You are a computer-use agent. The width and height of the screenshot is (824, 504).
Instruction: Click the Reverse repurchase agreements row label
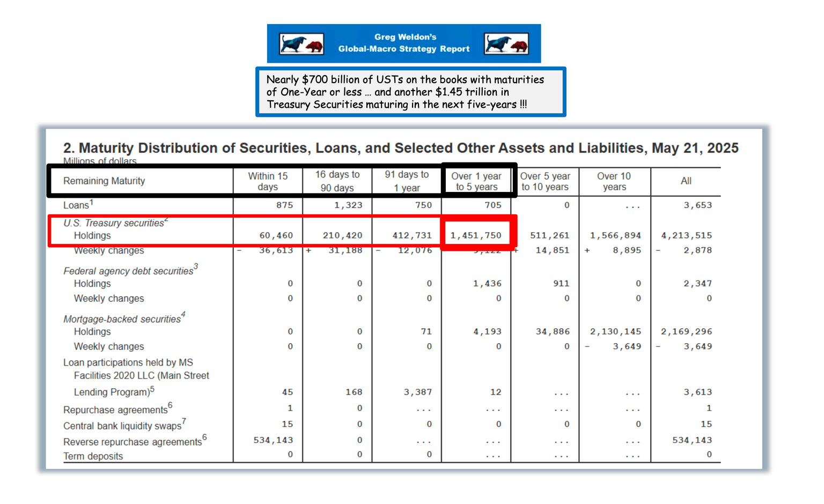click(135, 441)
